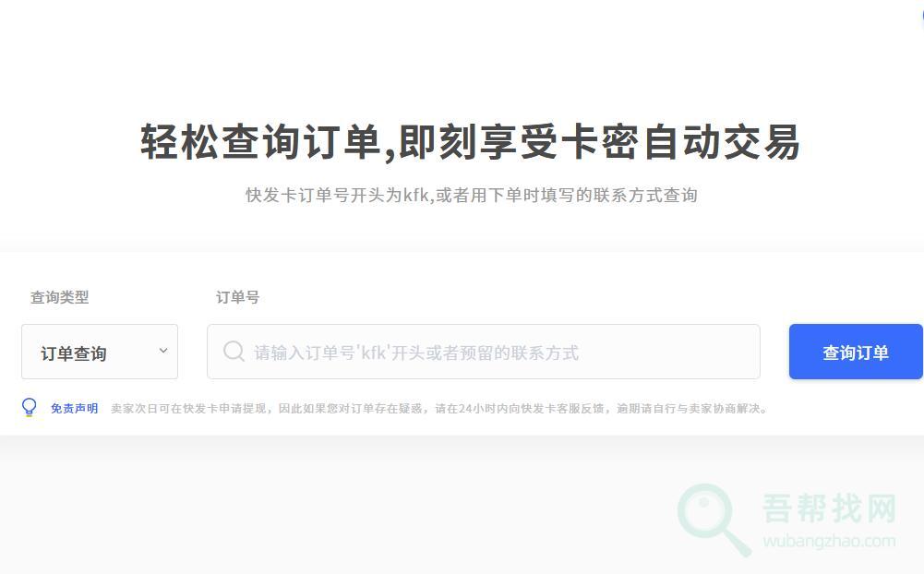This screenshot has width=924, height=574.
Task: Open the 免责声明 disclaimer link
Action: 74,409
